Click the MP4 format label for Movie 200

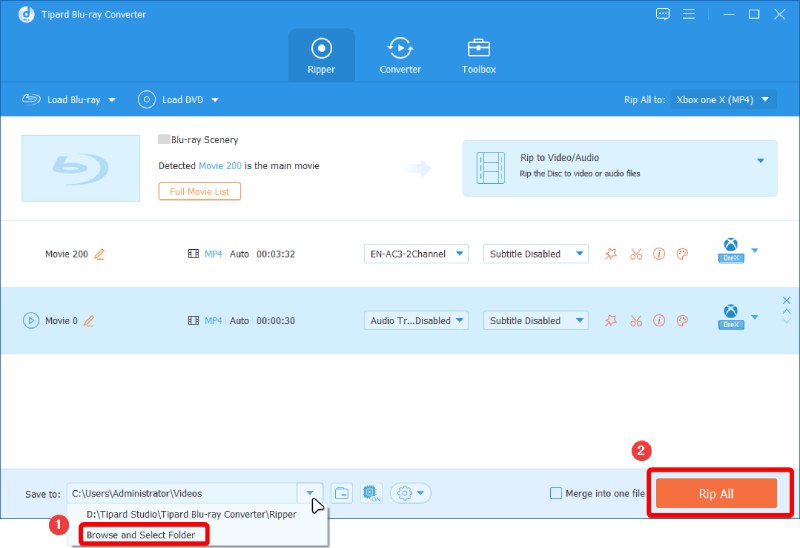tap(213, 254)
